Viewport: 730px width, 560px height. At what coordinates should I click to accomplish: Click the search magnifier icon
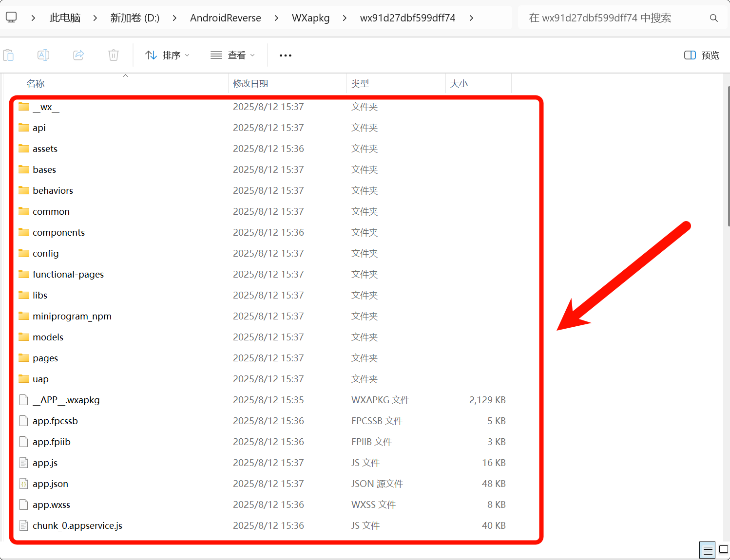click(713, 18)
